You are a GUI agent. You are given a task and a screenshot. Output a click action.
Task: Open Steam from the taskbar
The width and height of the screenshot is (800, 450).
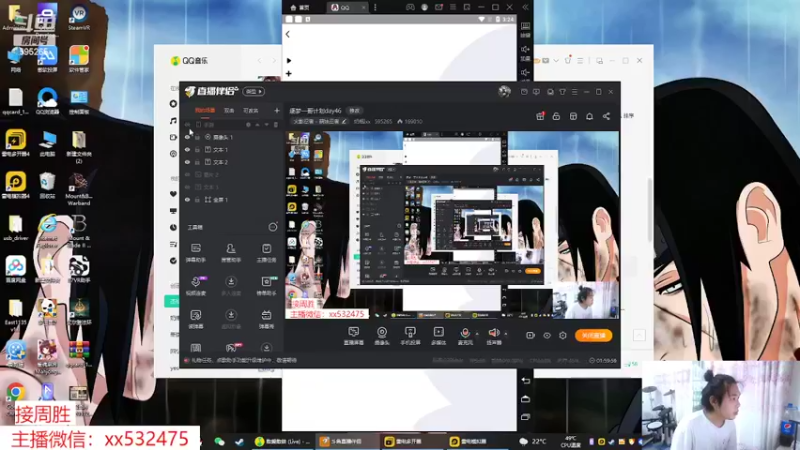tap(239, 442)
